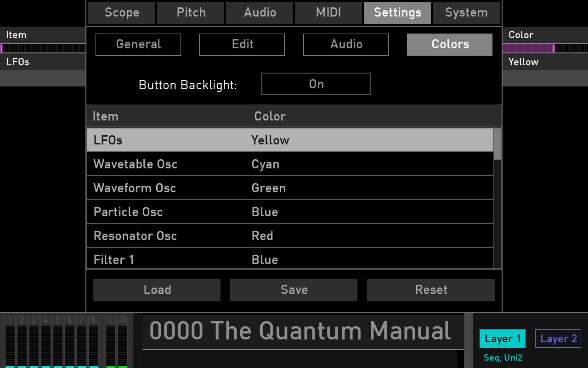The image size is (588, 368).
Task: Open the Yellow color selector for LFOs
Action: 270,140
